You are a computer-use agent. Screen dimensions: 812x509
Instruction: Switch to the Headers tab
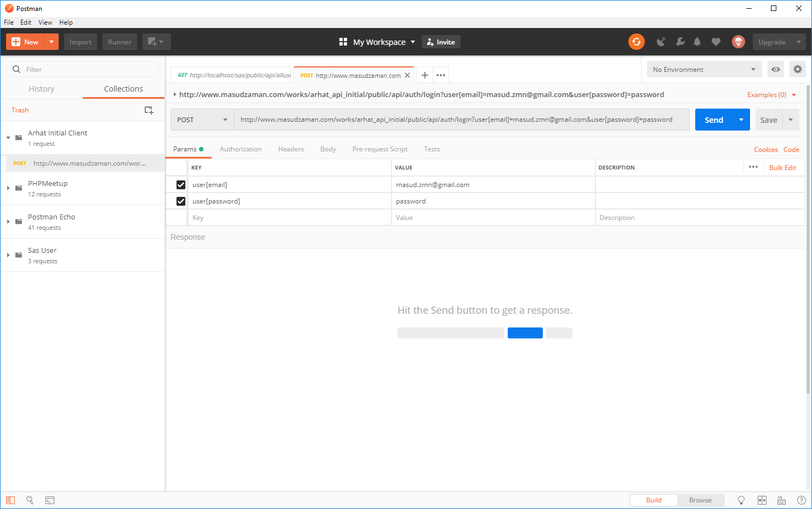pos(291,149)
